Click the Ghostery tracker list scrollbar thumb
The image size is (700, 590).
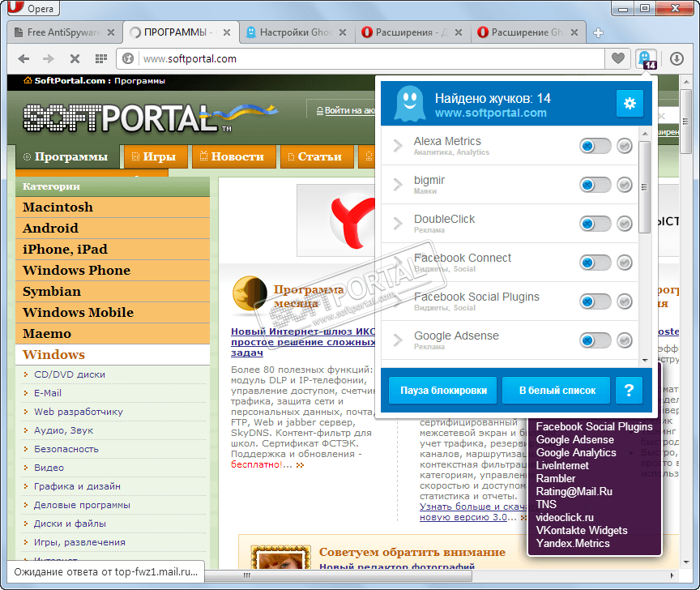pyautogui.click(x=644, y=187)
